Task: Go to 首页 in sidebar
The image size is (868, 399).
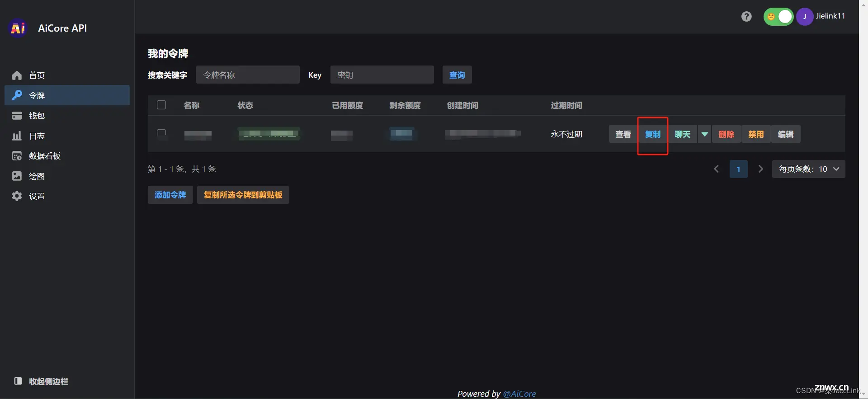Action: tap(67, 75)
